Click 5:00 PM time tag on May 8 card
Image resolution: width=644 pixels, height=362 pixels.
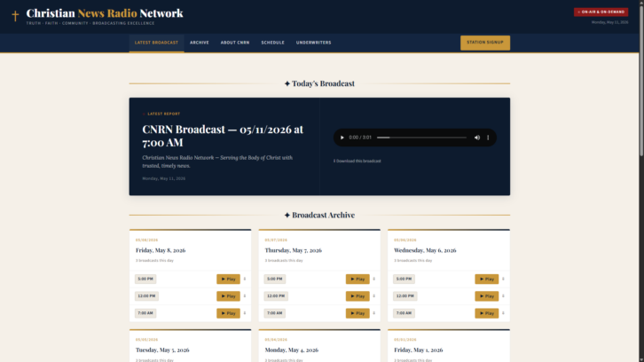(145, 279)
